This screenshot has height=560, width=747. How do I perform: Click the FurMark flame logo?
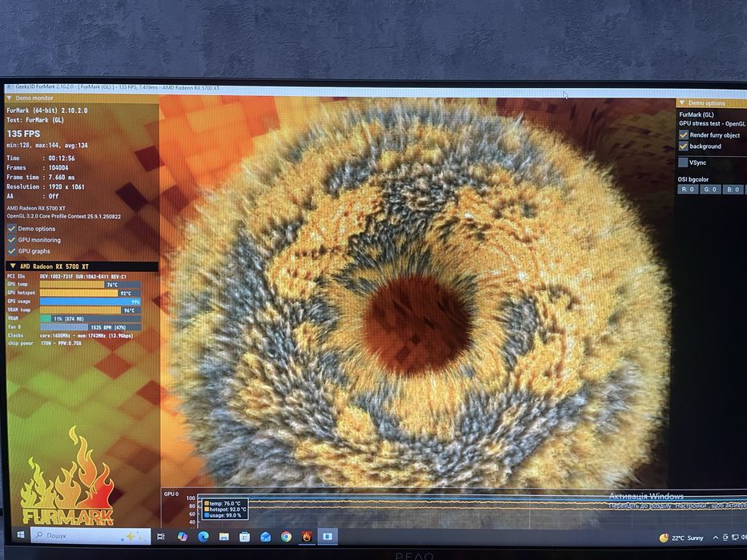tap(66, 476)
